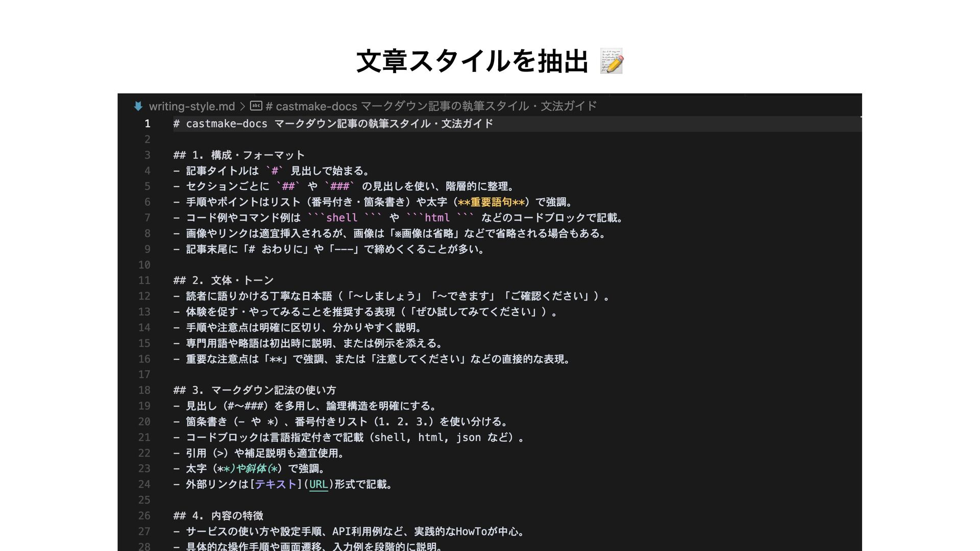The width and height of the screenshot is (980, 551).
Task: Open the castmake-docs heading breadcrumb item
Action: 431,106
